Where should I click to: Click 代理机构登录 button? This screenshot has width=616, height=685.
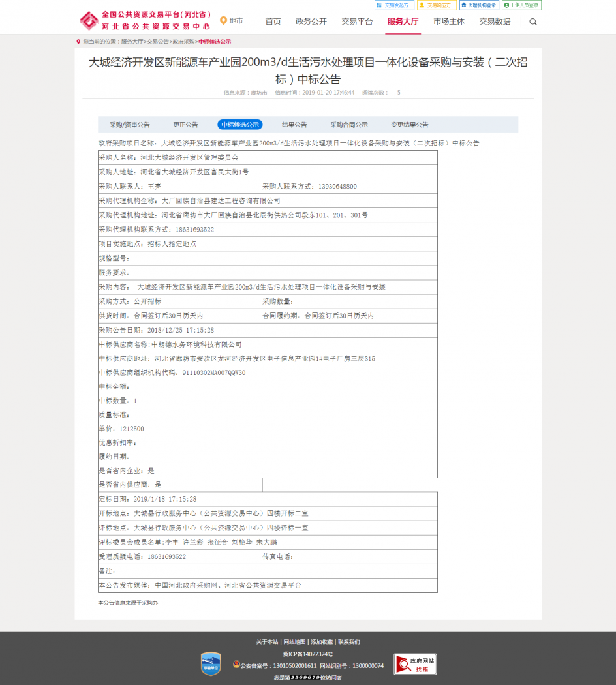click(x=479, y=5)
